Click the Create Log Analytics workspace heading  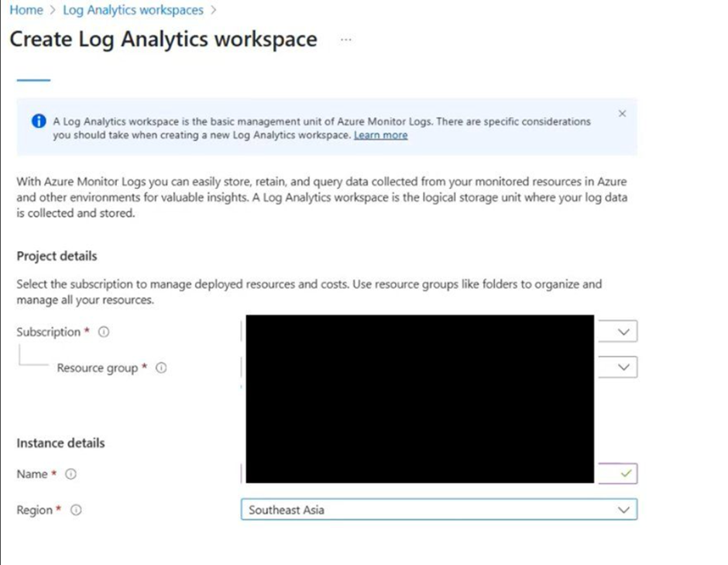163,40
